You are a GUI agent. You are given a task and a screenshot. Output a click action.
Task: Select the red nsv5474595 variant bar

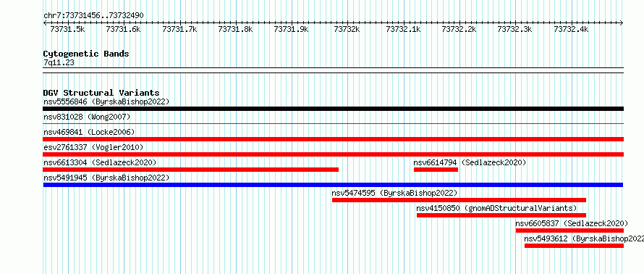459,200
